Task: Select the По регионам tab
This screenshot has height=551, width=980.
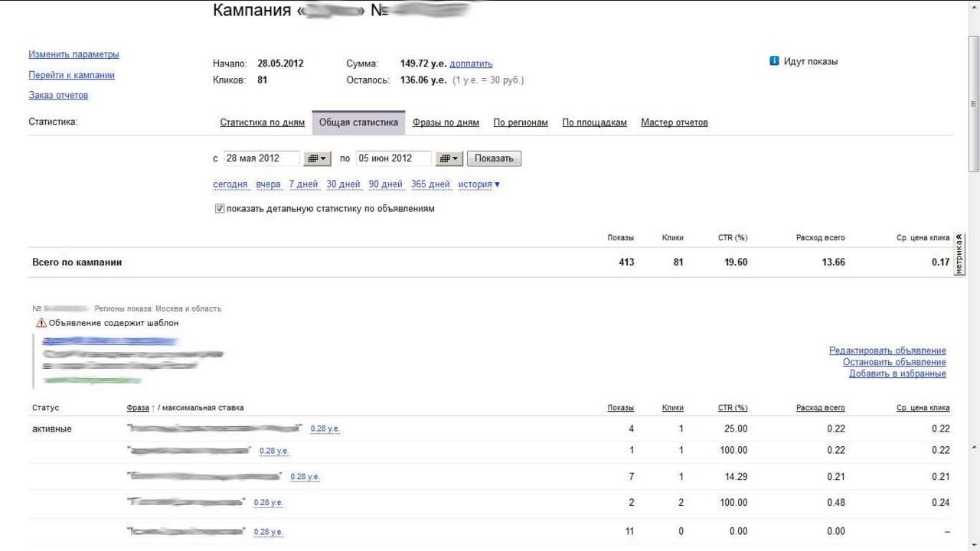Action: 521,122
